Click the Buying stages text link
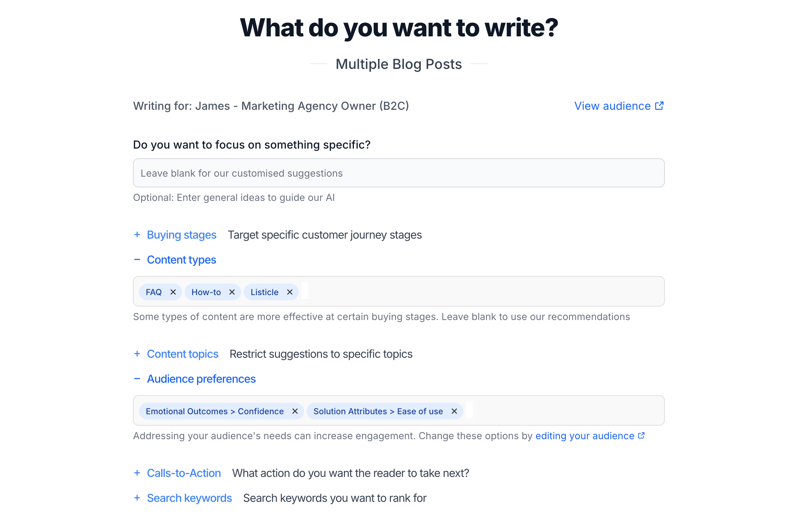The height and width of the screenshot is (532, 802). [x=181, y=235]
